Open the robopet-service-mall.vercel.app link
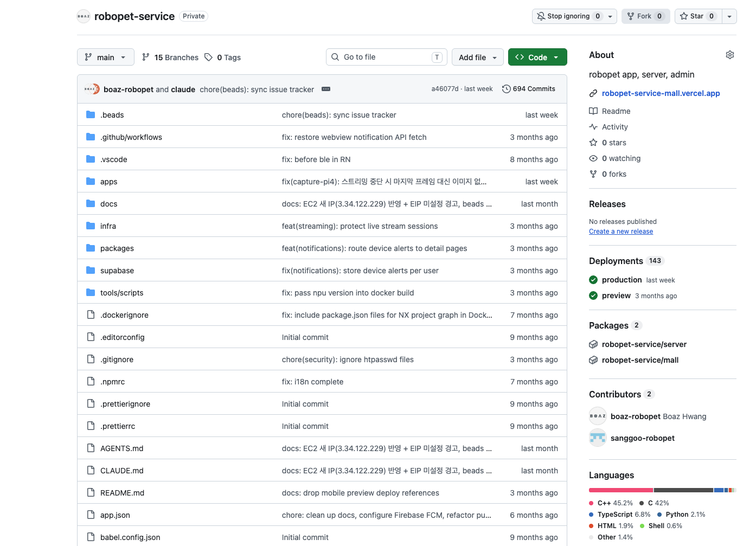The image size is (756, 546). (661, 93)
